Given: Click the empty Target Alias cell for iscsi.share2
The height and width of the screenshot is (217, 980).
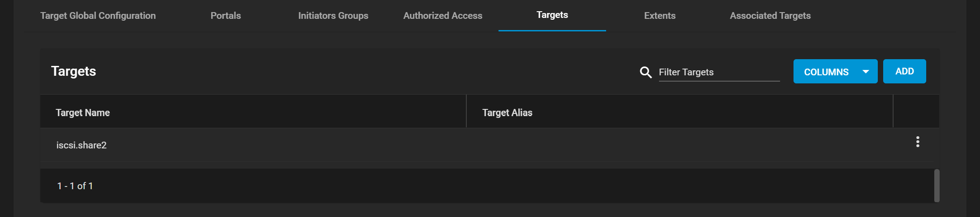Looking at the screenshot, I should [x=680, y=145].
